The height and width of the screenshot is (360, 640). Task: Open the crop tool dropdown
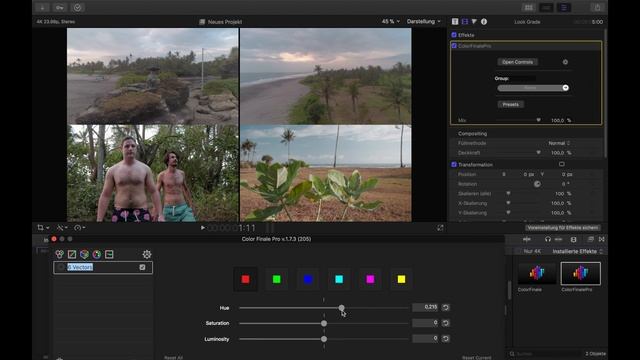[x=42, y=228]
